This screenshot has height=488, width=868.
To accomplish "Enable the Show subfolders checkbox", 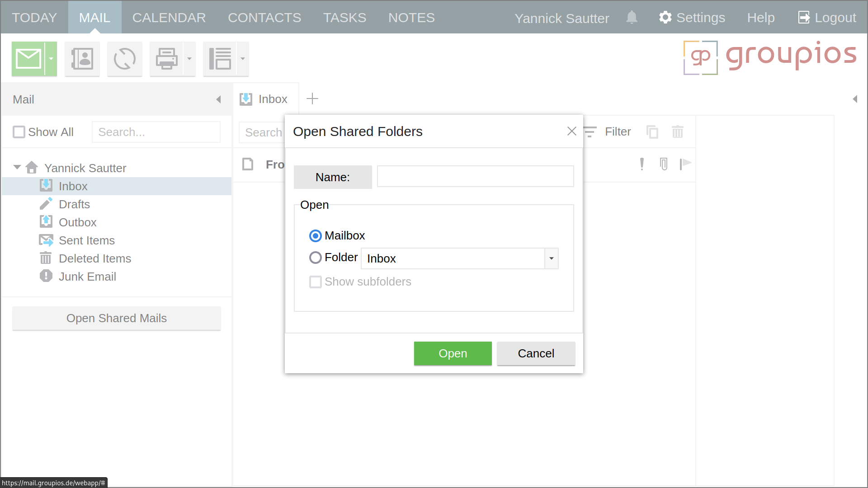I will pos(315,282).
